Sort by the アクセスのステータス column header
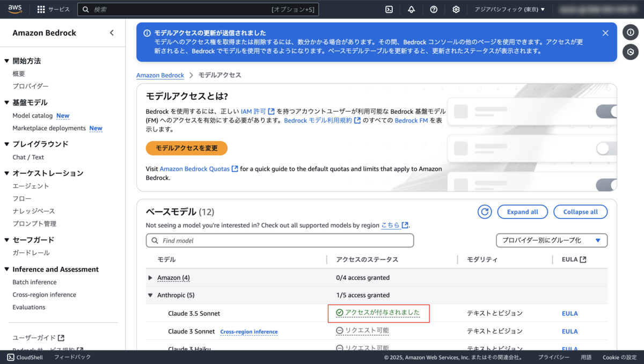 (367, 259)
